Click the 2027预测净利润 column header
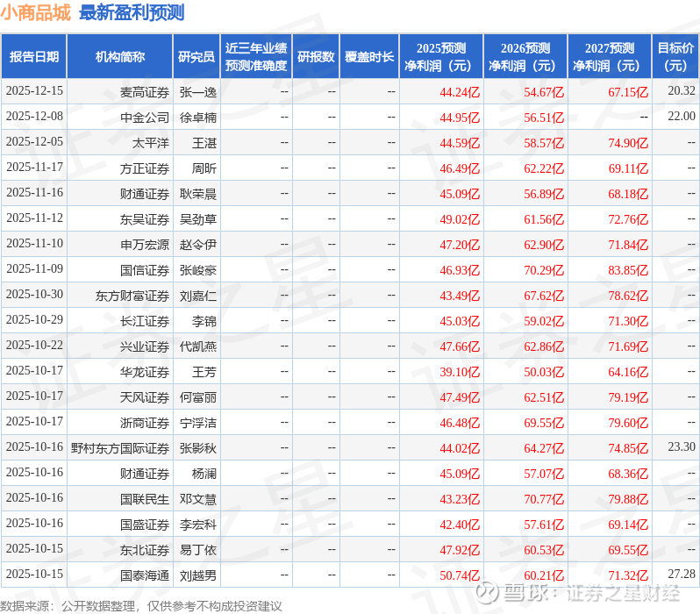Screen dimensions: 700x614 click(610, 57)
